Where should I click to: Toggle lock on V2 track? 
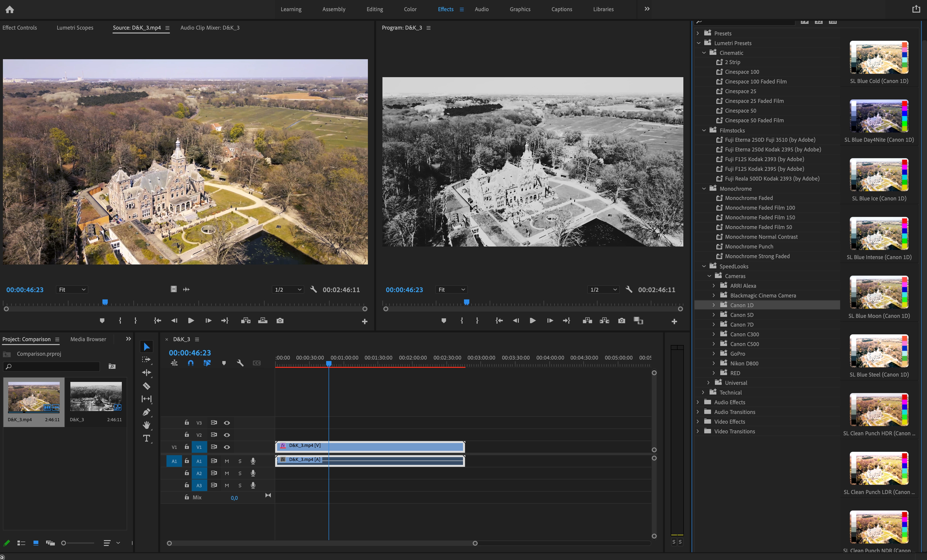point(187,434)
